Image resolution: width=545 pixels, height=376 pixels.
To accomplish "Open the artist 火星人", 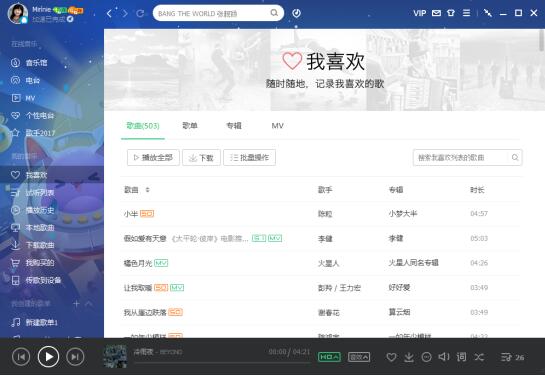I will [328, 263].
